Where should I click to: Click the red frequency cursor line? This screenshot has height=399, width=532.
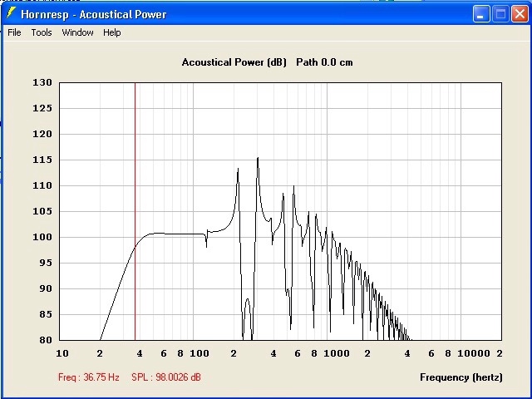click(135, 211)
